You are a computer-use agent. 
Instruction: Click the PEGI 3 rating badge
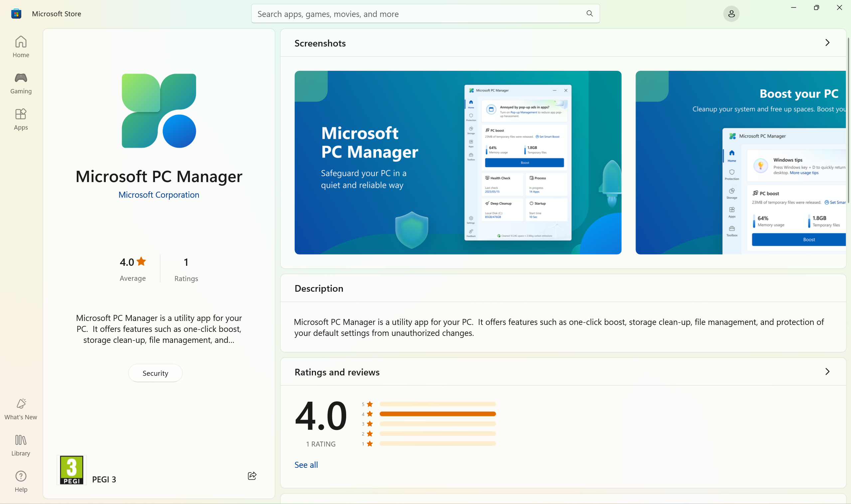point(72,470)
